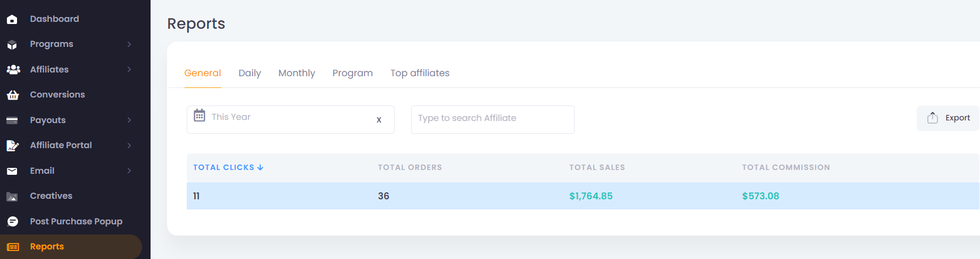The width and height of the screenshot is (980, 259).
Task: Clear the This Year date filter
Action: click(379, 120)
